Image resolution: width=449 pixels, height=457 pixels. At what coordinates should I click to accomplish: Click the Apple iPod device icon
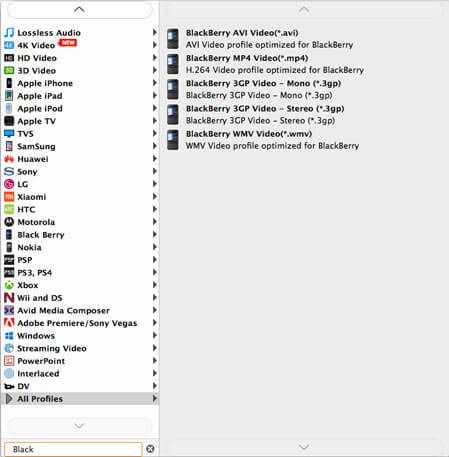point(9,108)
